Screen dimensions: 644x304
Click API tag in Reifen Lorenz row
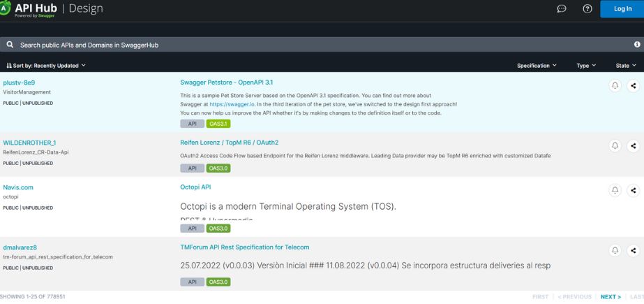click(x=192, y=168)
